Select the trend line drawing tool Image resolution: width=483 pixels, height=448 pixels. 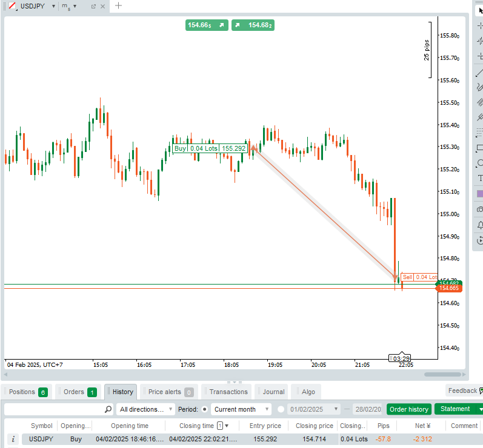[479, 73]
